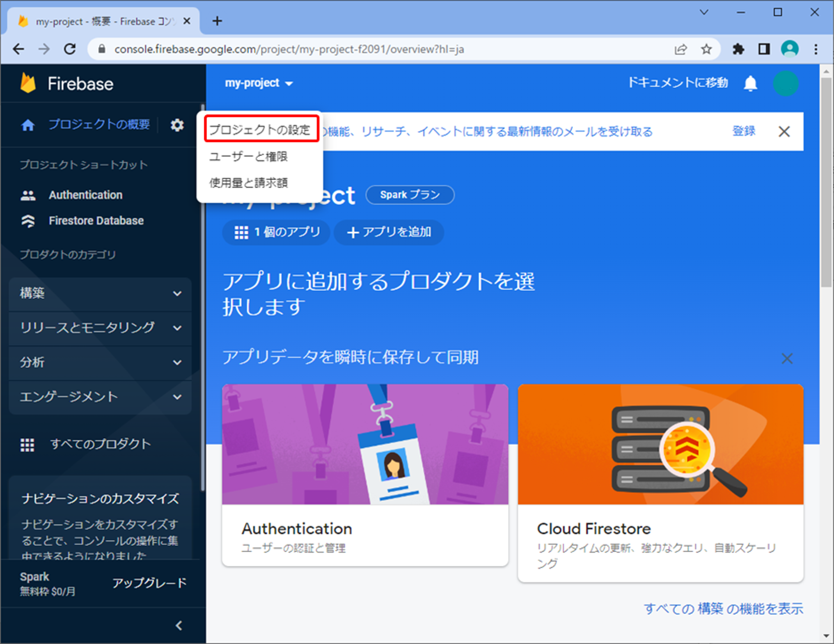This screenshot has width=834, height=644.
Task: Close the my-project Firebase tab
Action: [187, 21]
